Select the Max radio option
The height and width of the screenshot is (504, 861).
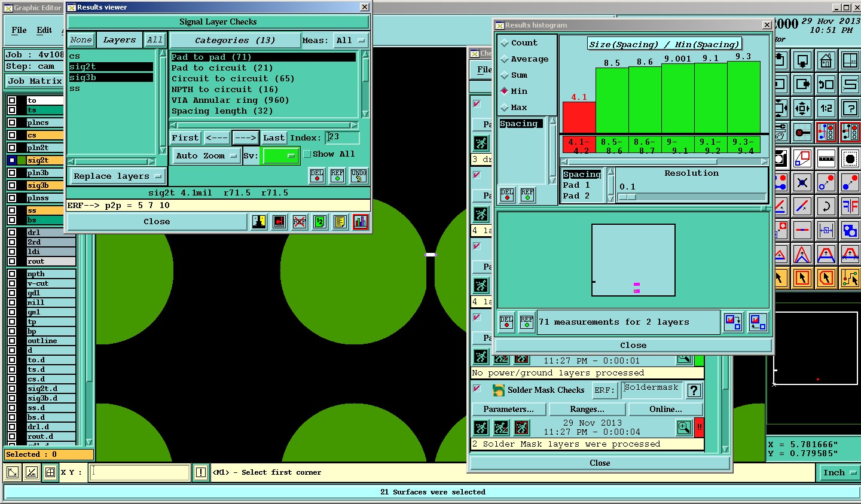point(514,108)
